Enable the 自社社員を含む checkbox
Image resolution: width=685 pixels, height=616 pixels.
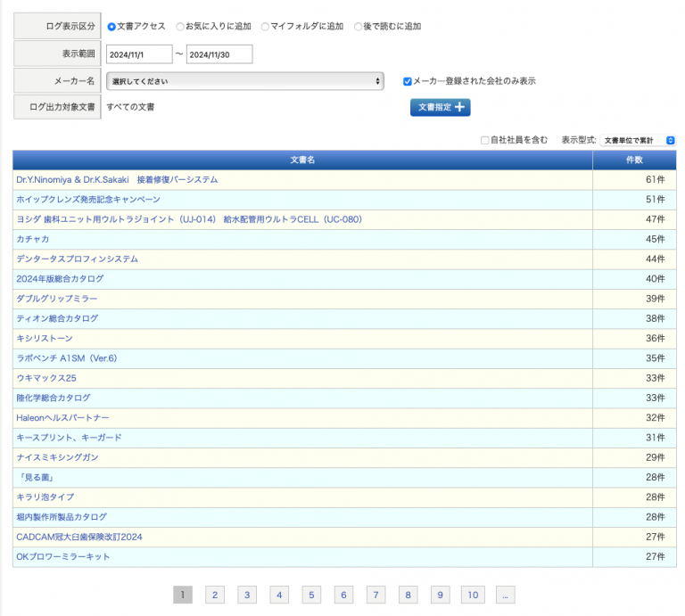[x=484, y=140]
